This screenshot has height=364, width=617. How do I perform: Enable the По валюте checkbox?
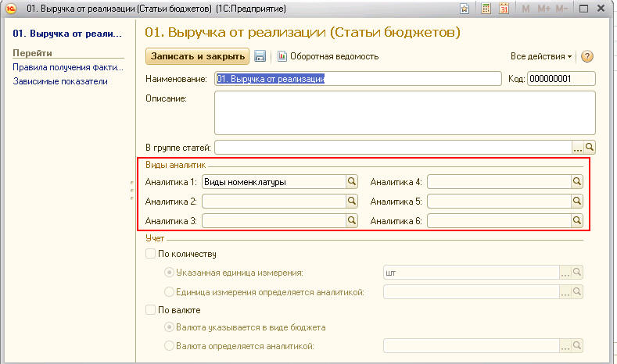click(x=150, y=310)
